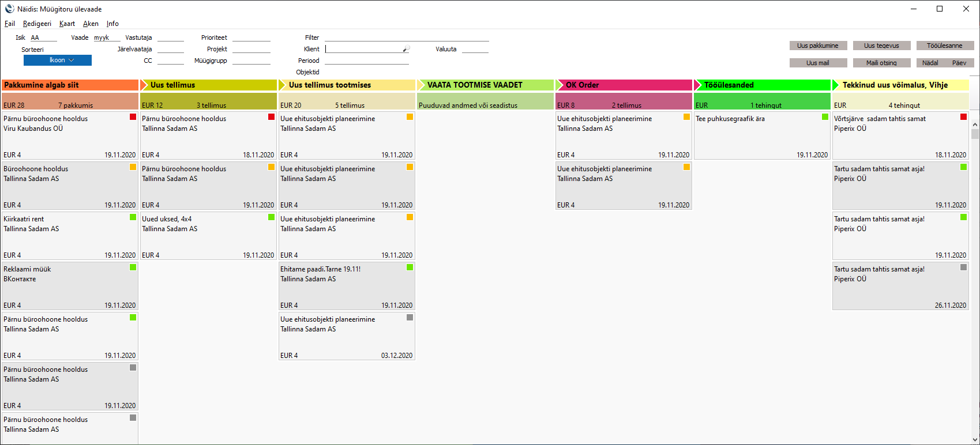980x445 pixels.
Task: Click the scroll-up arrow of the board scrollbar
Action: click(x=975, y=125)
